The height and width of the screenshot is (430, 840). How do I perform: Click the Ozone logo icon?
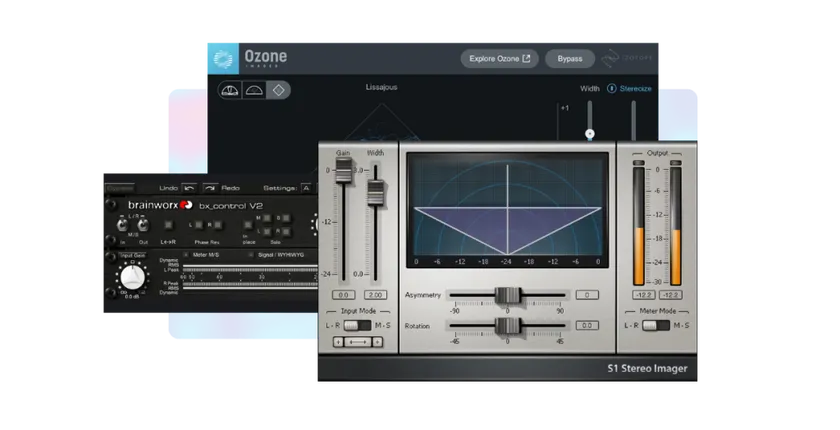(x=223, y=59)
